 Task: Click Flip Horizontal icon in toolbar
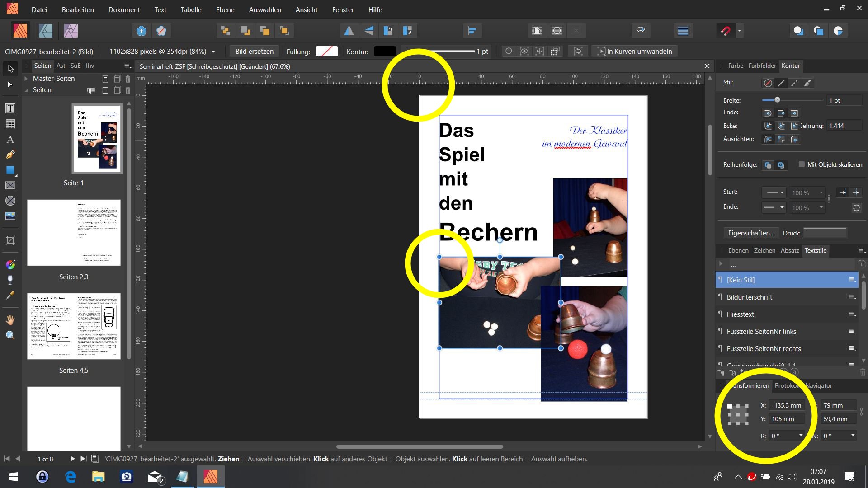349,31
